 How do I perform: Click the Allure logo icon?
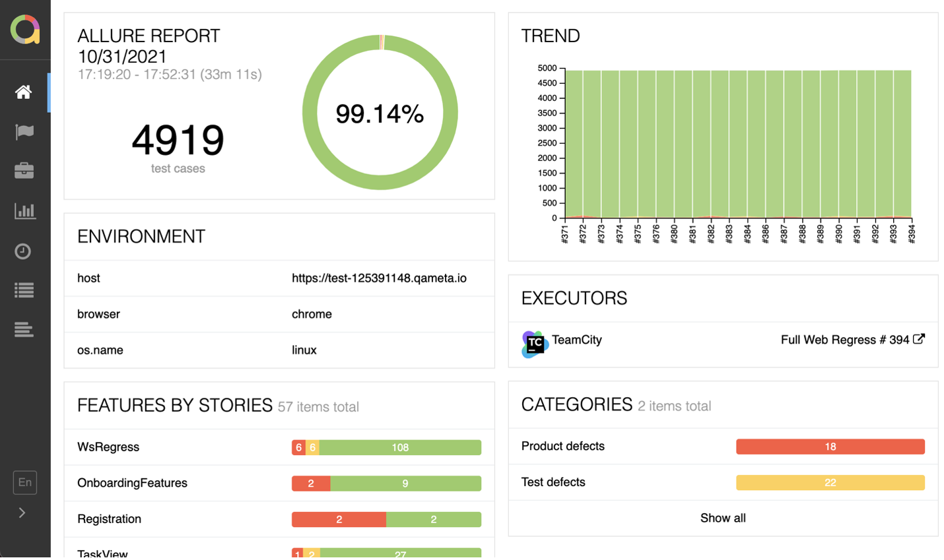[x=25, y=30]
